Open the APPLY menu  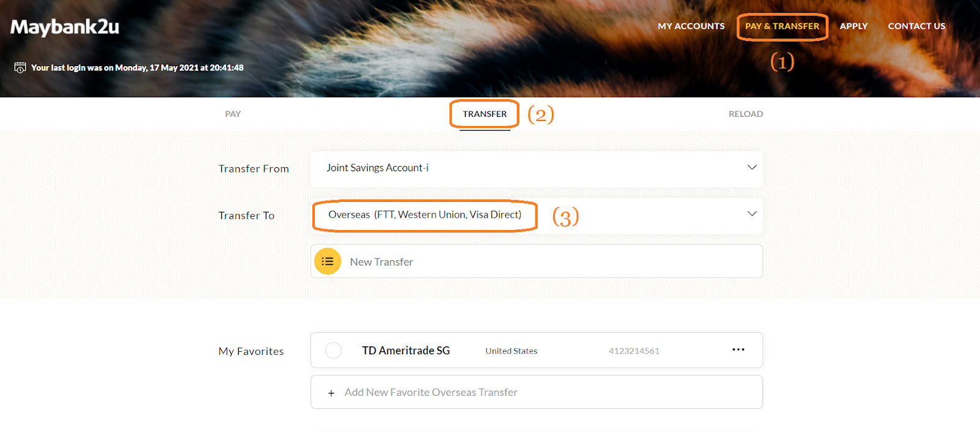click(x=853, y=26)
